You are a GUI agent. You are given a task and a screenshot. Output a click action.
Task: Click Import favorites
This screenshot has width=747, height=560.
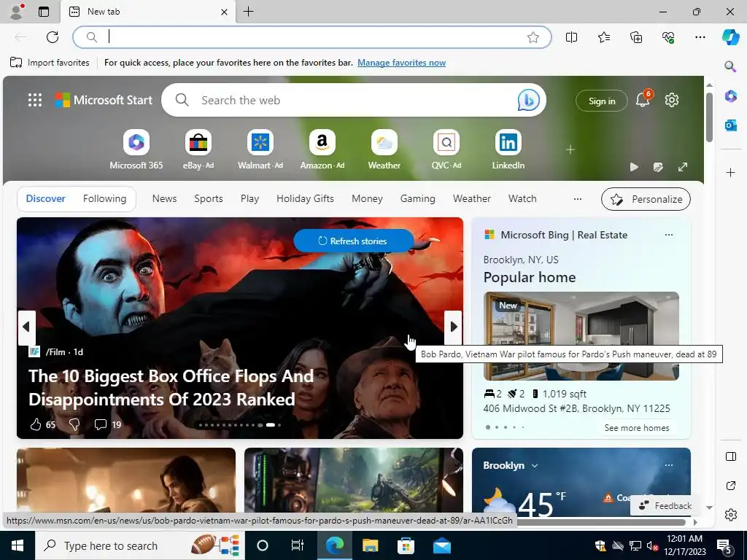click(50, 63)
